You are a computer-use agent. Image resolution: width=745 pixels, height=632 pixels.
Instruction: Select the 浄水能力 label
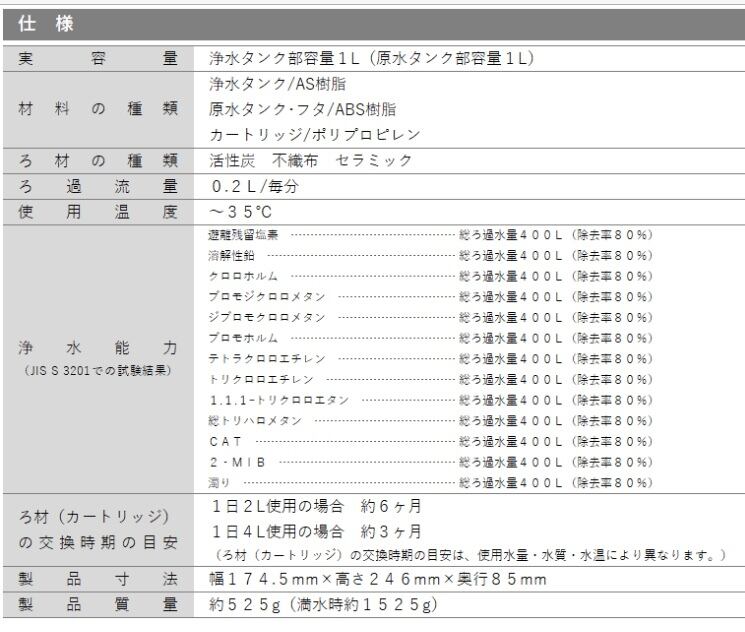pos(98,348)
